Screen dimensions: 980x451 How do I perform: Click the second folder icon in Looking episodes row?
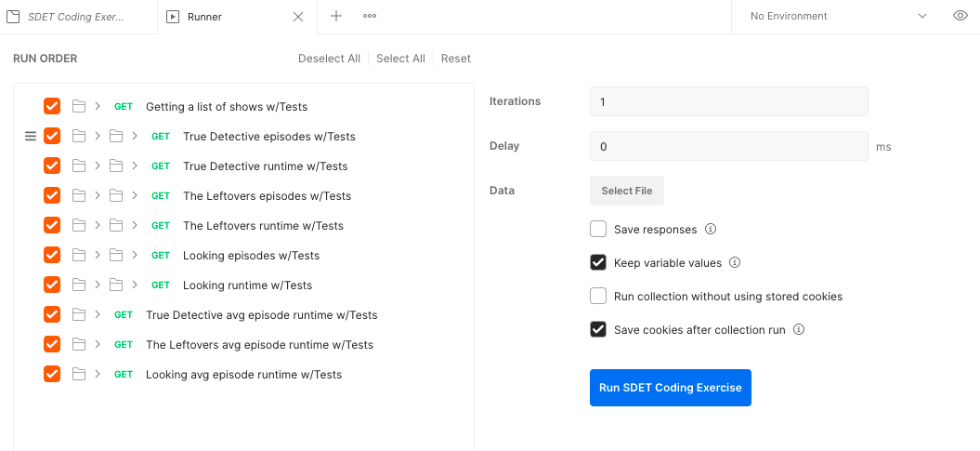point(115,255)
